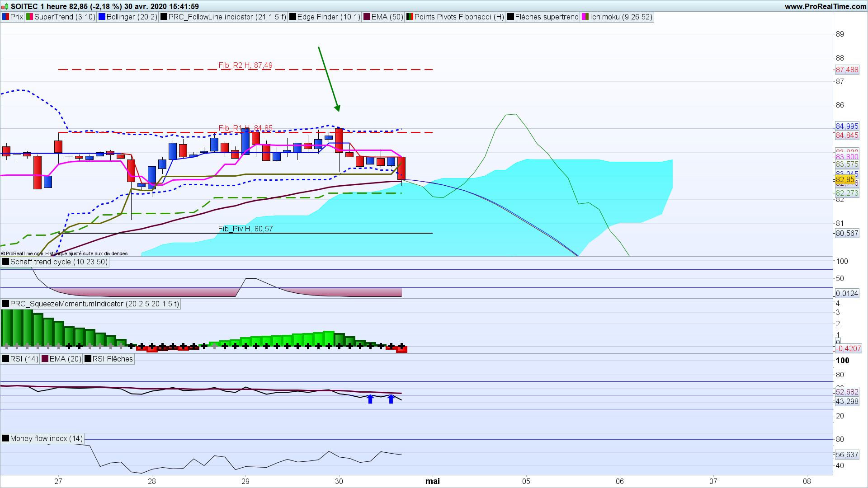Click the Bollinger (20 2) blue square icon
This screenshot has height=488, width=868.
pyautogui.click(x=102, y=17)
